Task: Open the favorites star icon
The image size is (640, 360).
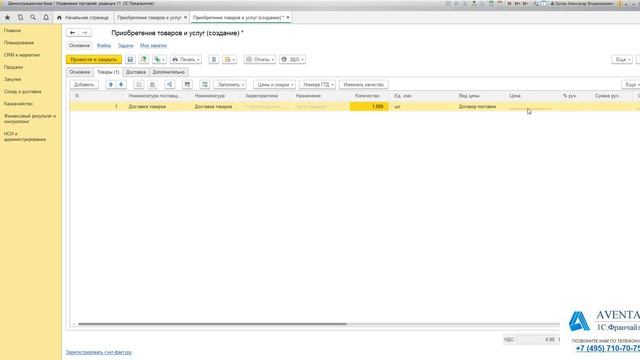Action: 7,18
